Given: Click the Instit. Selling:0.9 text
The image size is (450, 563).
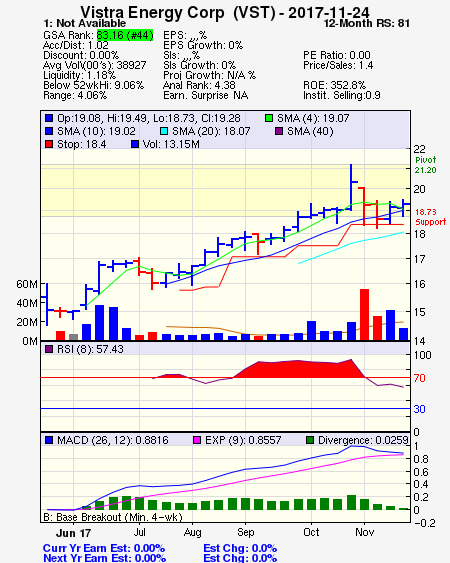Looking at the screenshot, I should point(342,96).
